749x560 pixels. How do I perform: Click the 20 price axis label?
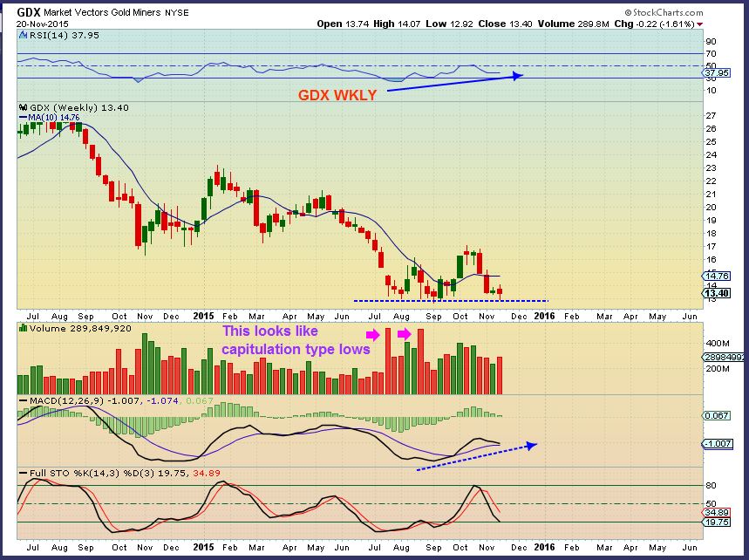[x=711, y=207]
